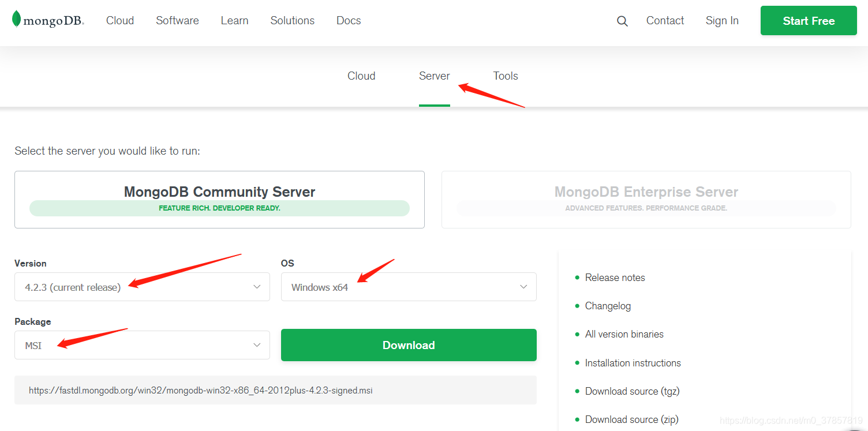Select the Server download tab
The height and width of the screenshot is (431, 868).
click(435, 76)
